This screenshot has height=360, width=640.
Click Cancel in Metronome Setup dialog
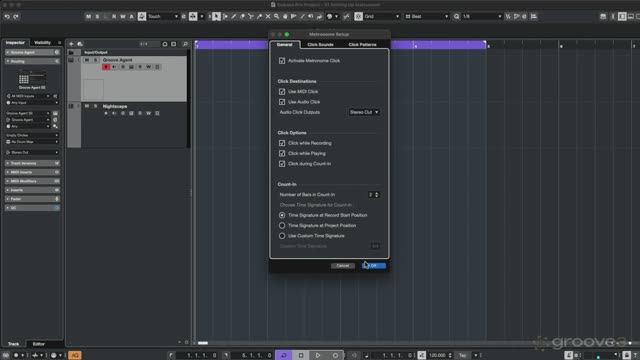point(342,266)
